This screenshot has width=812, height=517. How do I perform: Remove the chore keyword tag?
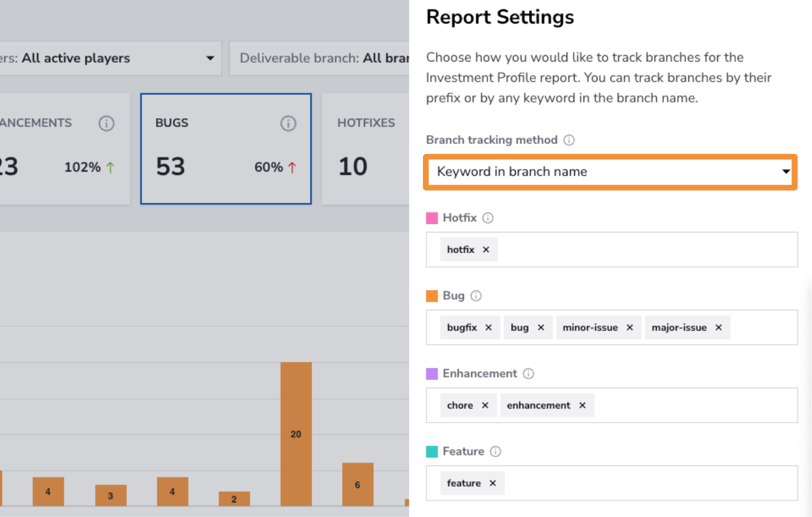tap(485, 405)
